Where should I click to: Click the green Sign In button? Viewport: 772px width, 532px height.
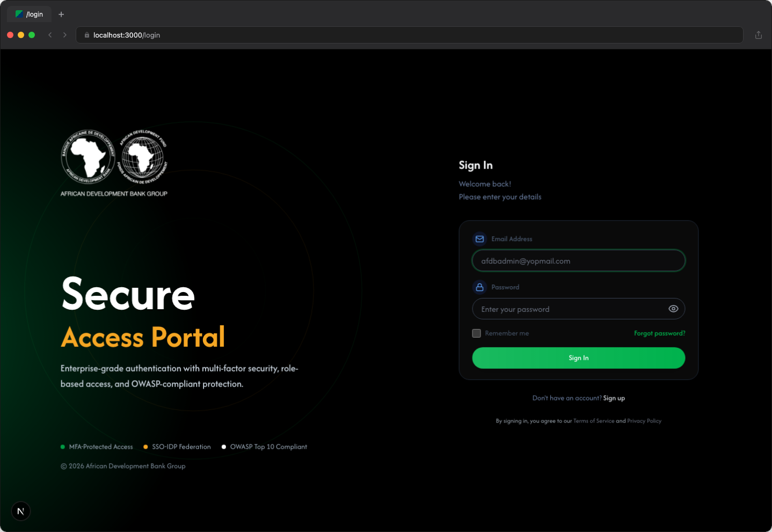(578, 358)
